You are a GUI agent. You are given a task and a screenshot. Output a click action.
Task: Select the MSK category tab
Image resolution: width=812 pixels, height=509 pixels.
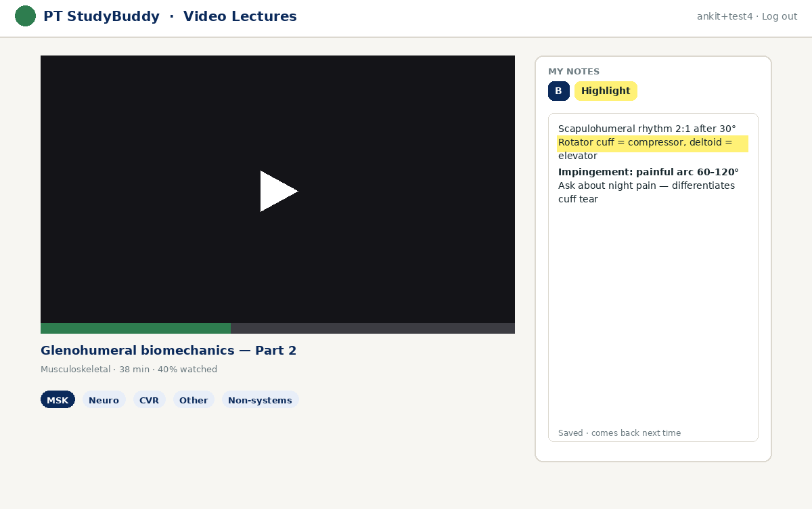pos(58,400)
